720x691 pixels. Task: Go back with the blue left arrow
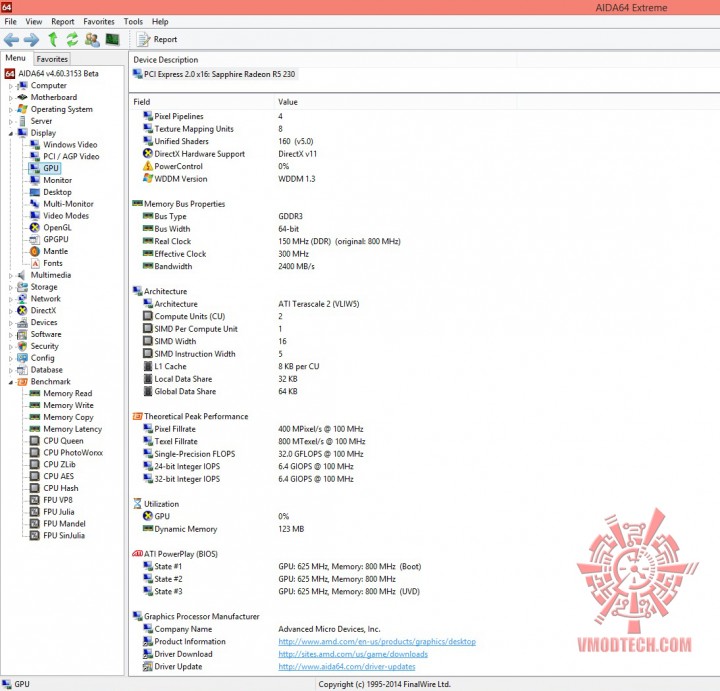pyautogui.click(x=11, y=39)
